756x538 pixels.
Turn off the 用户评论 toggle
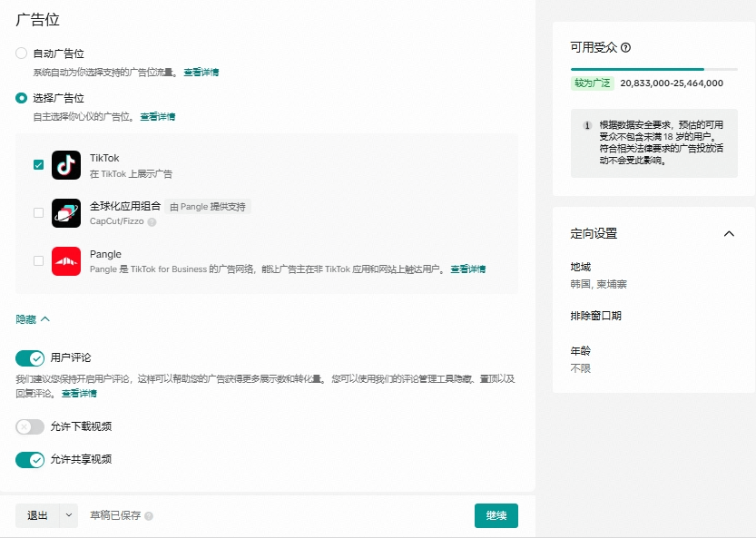click(30, 358)
